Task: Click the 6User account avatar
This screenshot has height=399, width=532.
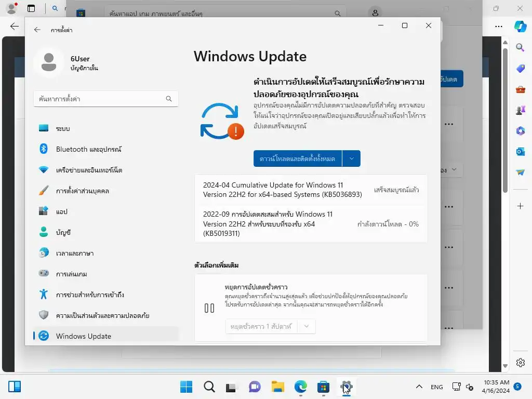Action: click(x=49, y=62)
